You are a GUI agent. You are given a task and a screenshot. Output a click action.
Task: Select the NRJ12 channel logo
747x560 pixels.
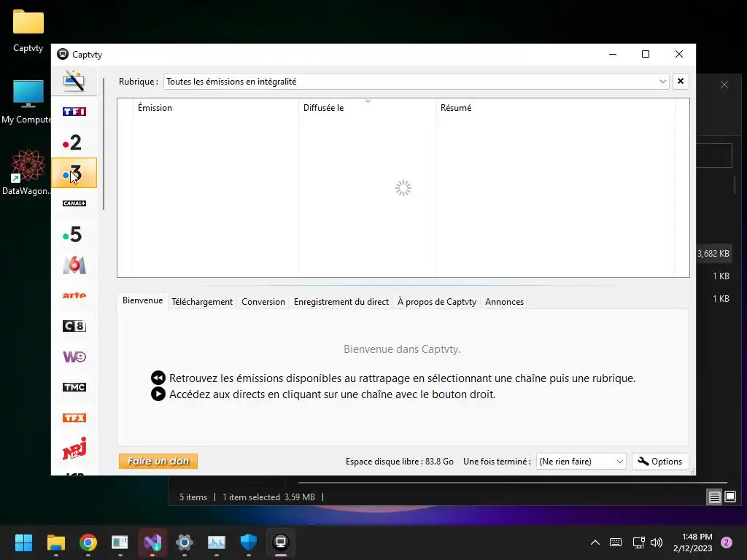pos(74,448)
